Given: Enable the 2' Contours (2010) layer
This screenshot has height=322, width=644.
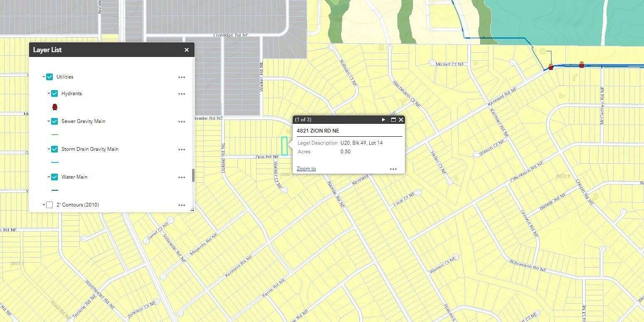Looking at the screenshot, I should point(49,205).
